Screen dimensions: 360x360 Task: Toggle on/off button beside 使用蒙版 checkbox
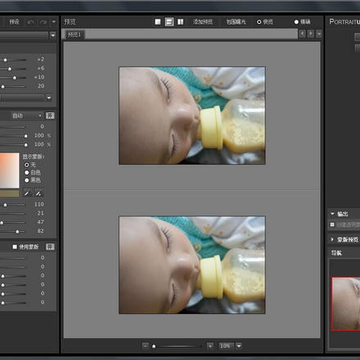(50, 247)
